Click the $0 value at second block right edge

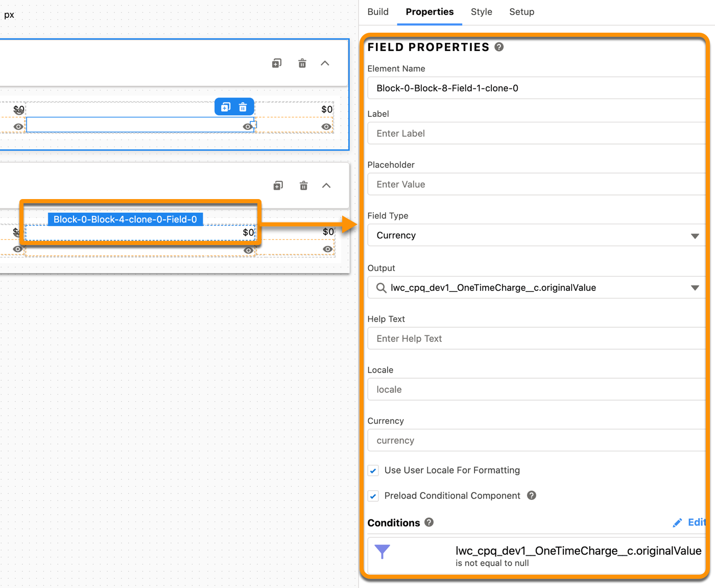tap(328, 232)
